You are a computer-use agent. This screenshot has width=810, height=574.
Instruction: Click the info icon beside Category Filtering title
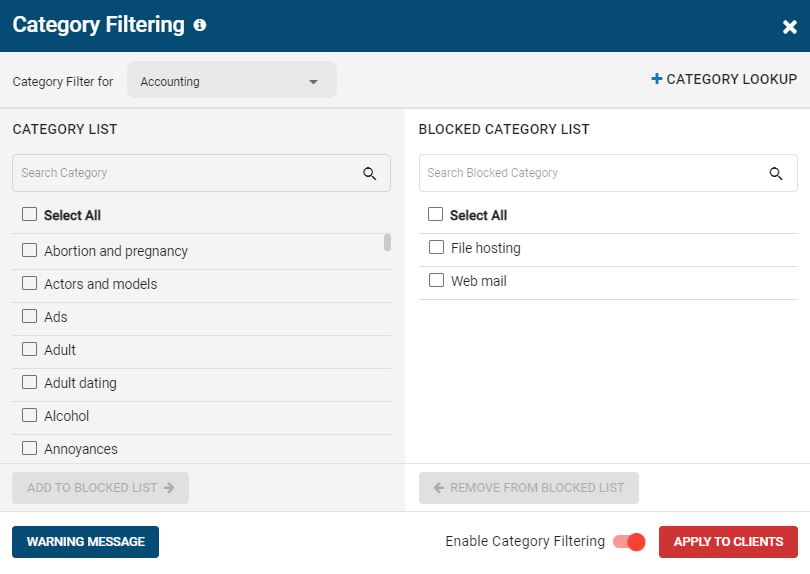pos(200,25)
